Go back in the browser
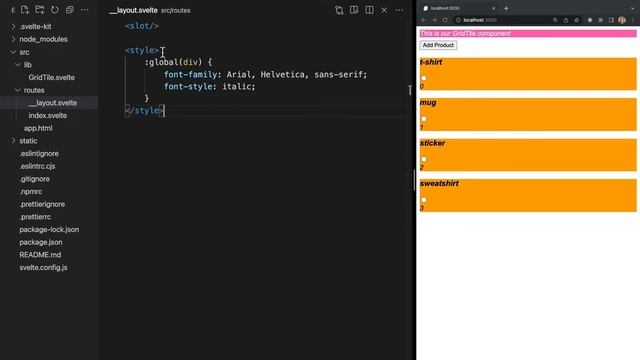 tap(424, 20)
